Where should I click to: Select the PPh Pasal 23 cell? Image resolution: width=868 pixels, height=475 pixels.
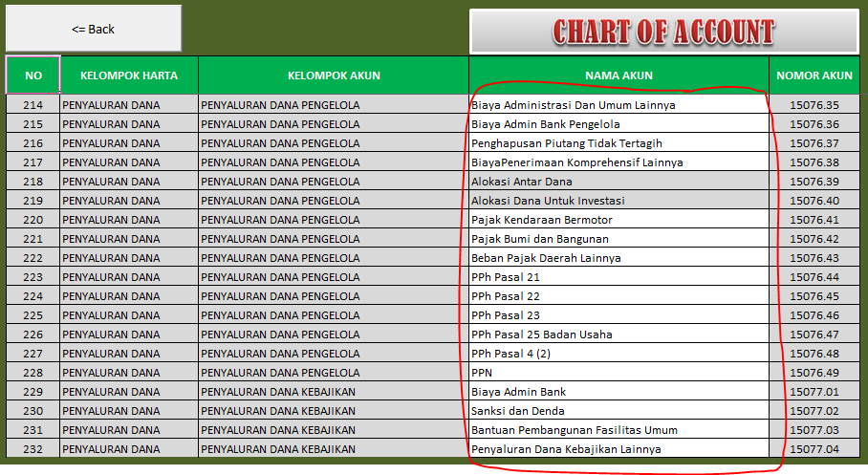coord(618,315)
